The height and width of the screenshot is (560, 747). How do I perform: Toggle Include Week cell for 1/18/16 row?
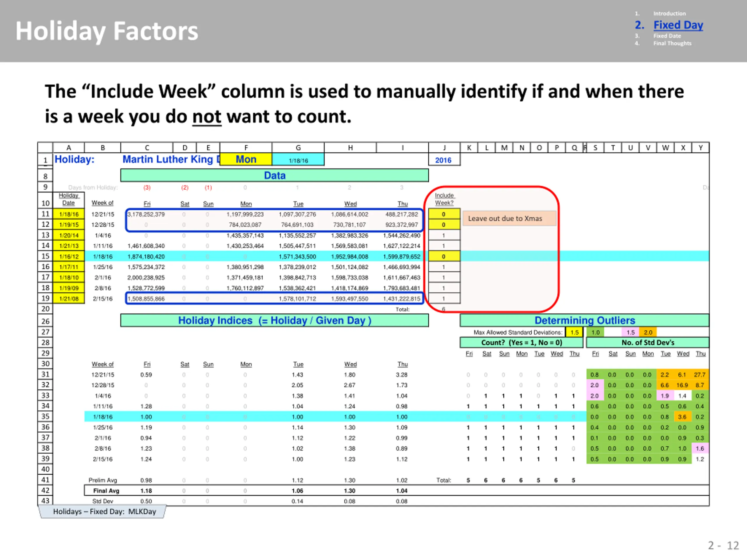[444, 256]
